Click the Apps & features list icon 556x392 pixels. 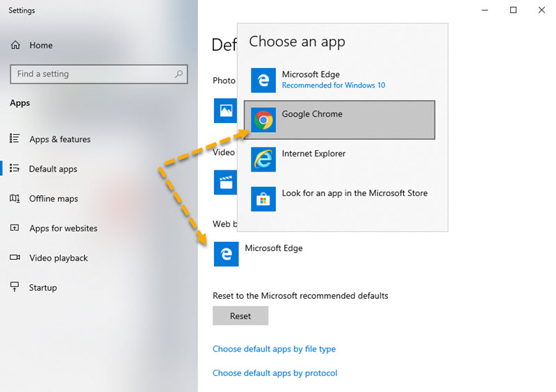coord(15,139)
